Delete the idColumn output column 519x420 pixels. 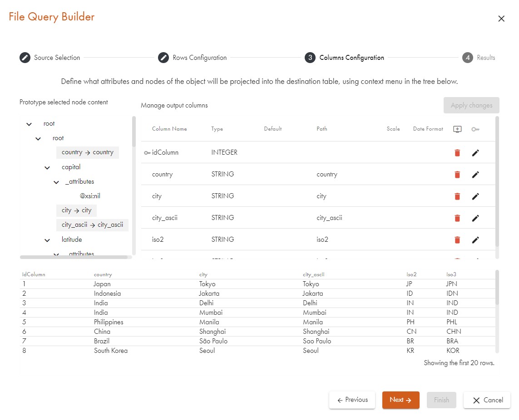[x=457, y=153]
